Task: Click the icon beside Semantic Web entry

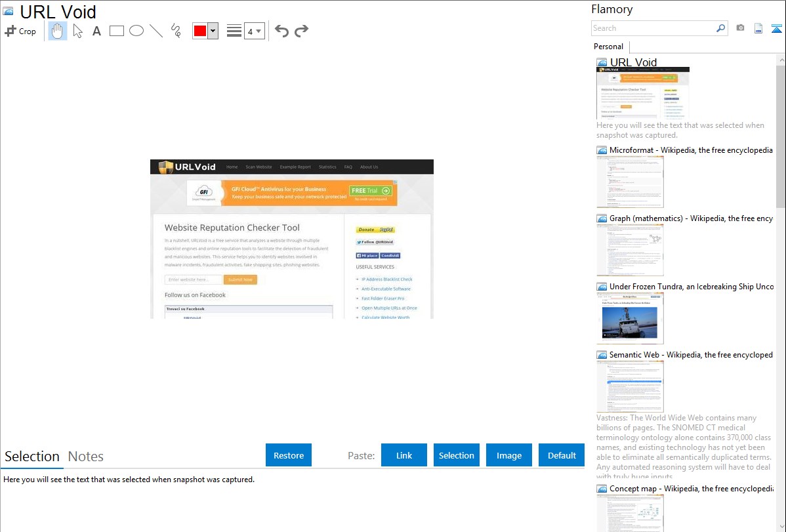Action: (x=602, y=355)
